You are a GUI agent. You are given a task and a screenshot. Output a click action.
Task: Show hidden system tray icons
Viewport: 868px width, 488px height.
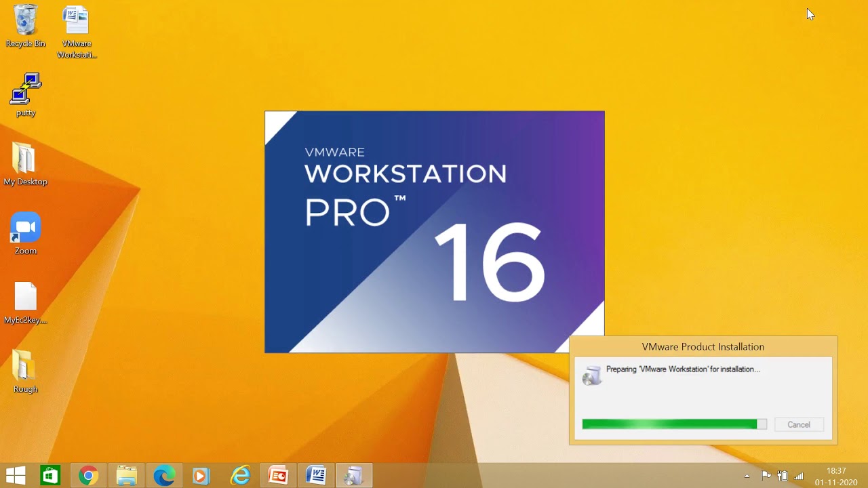(747, 476)
